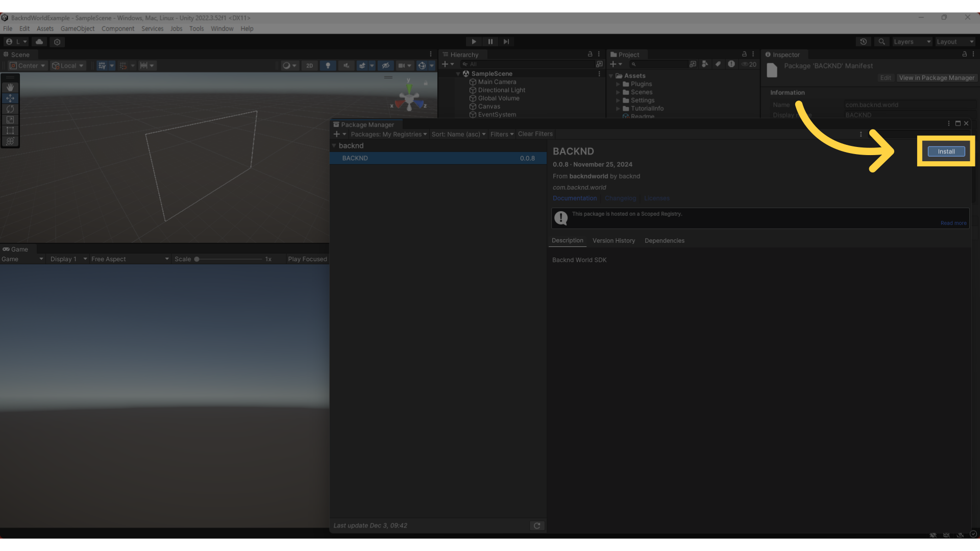Image resolution: width=980 pixels, height=551 pixels.
Task: Toggle the 3D view mode icon
Action: pos(310,65)
